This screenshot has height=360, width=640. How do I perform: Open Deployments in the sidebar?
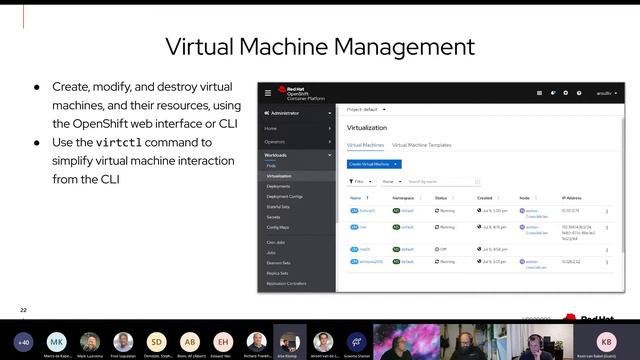coord(278,186)
